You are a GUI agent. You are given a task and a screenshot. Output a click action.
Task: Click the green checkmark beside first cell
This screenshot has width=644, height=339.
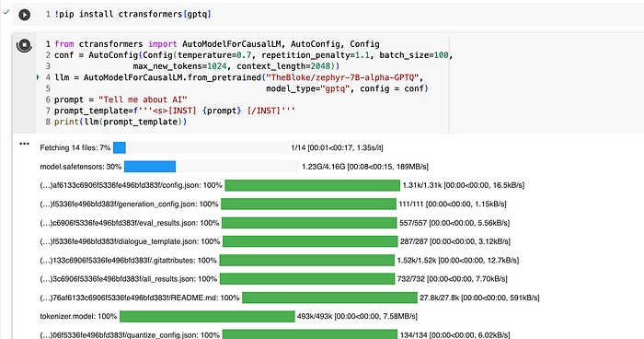click(6, 12)
